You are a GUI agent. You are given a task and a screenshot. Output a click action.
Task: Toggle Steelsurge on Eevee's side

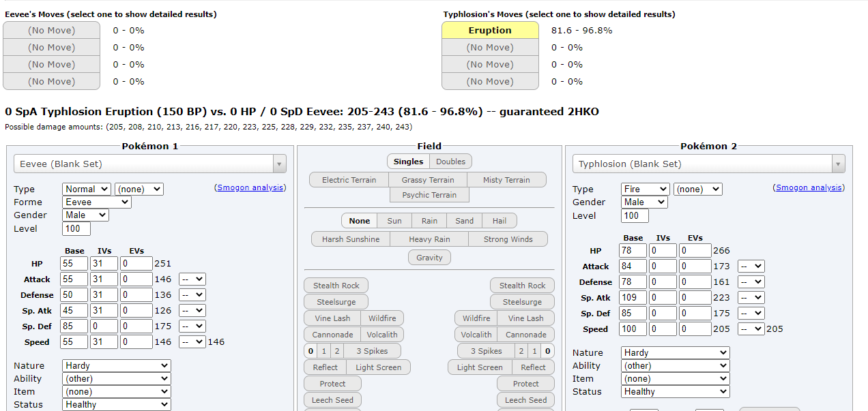(x=336, y=302)
